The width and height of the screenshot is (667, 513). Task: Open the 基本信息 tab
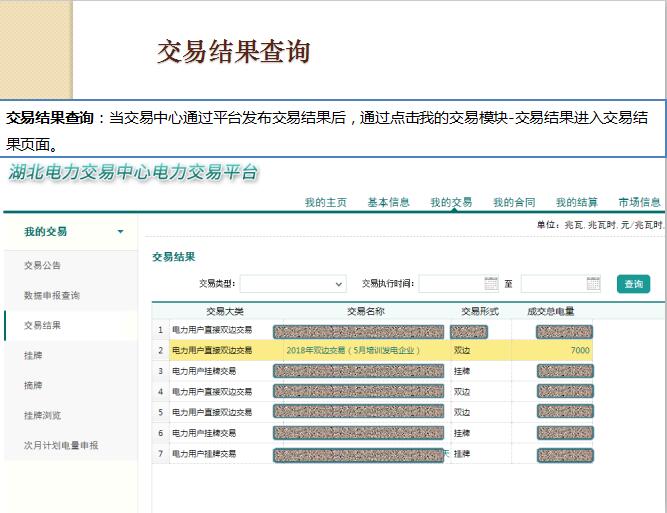click(388, 202)
